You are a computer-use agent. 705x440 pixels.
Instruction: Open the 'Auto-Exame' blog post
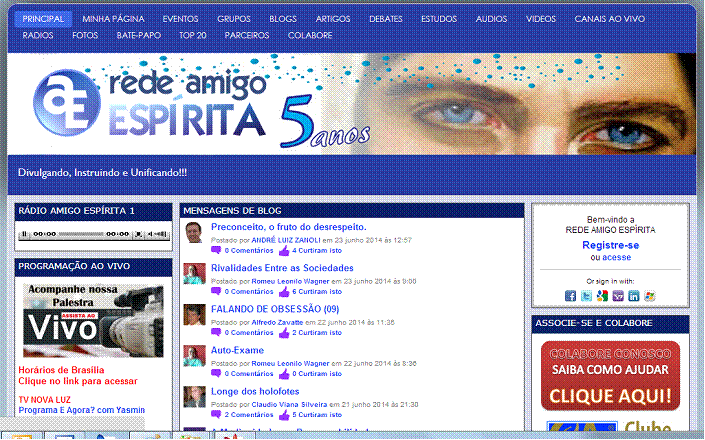pyautogui.click(x=237, y=350)
